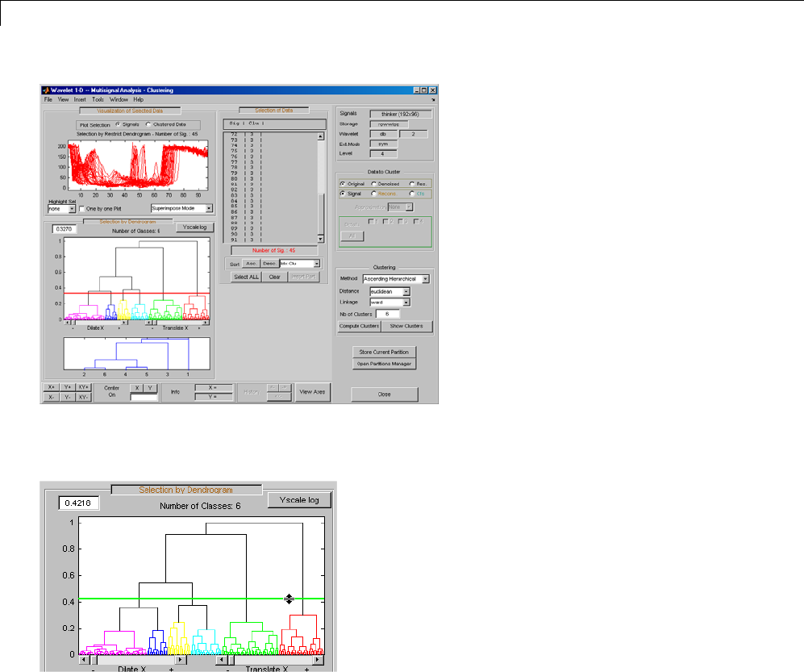
Task: Click the View Axes button
Action: coord(312,392)
